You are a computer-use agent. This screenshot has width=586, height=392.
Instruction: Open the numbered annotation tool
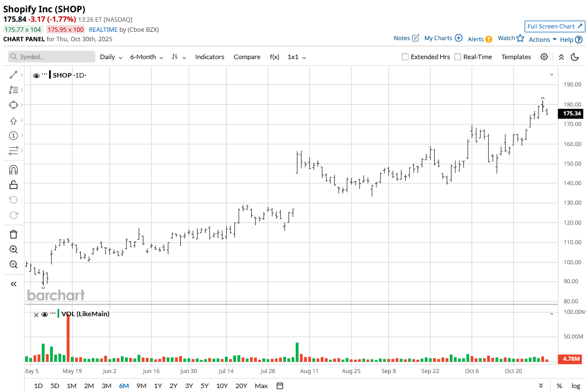coord(13,135)
